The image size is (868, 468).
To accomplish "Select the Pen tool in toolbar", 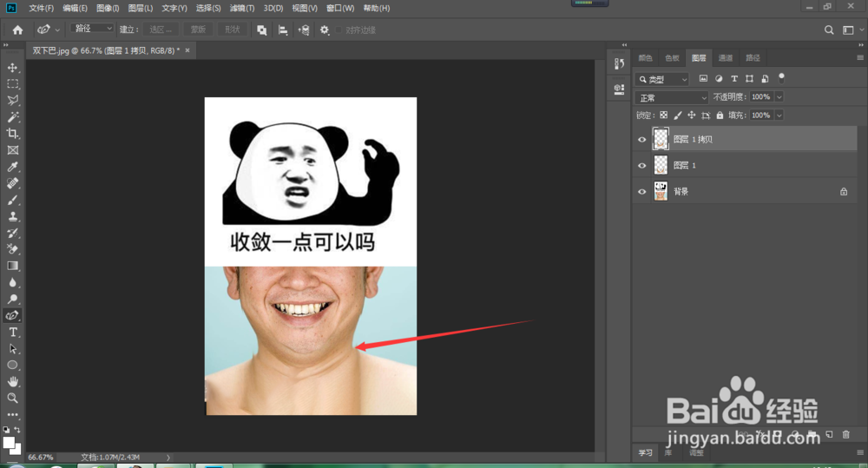I will pyautogui.click(x=12, y=316).
